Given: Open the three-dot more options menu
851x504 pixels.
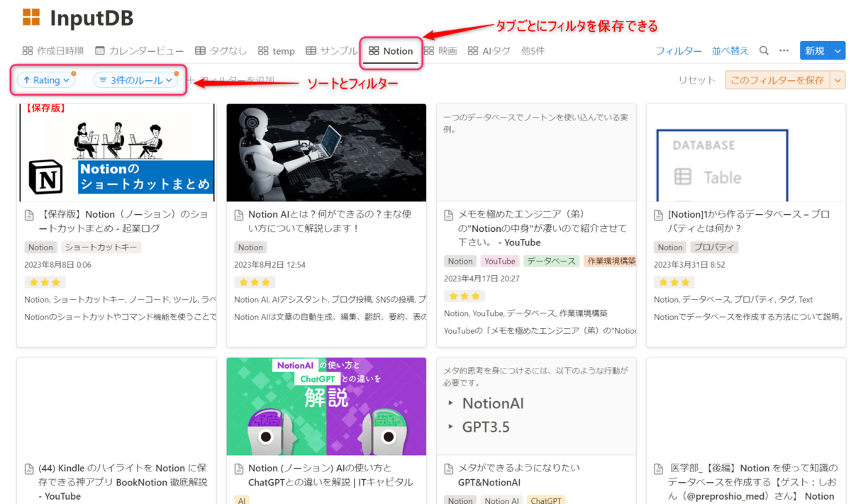Looking at the screenshot, I should click(x=784, y=51).
